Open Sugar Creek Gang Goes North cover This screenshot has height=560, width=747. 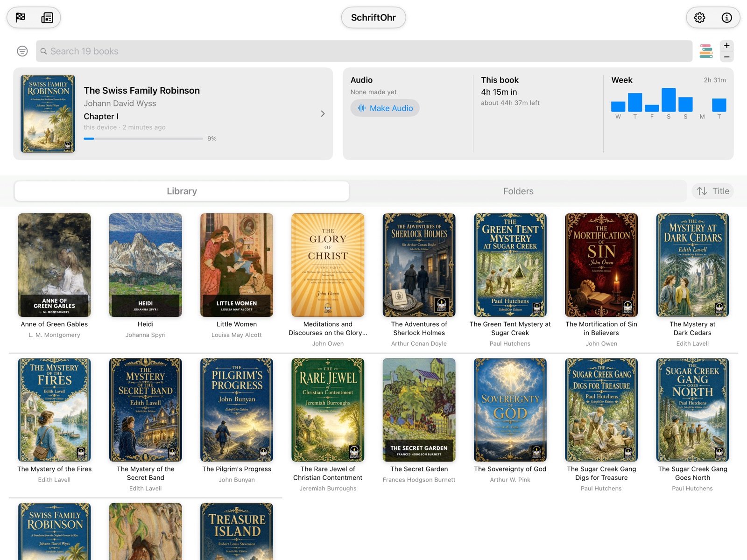point(692,410)
